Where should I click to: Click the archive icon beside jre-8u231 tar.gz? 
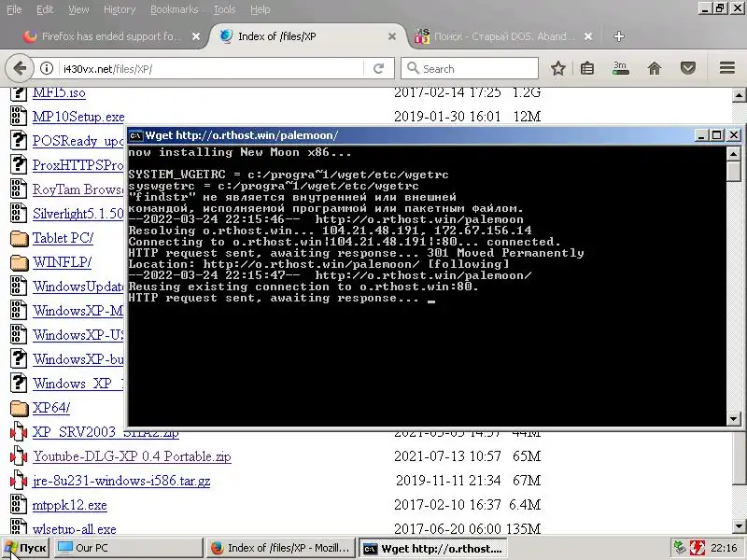click(x=19, y=481)
